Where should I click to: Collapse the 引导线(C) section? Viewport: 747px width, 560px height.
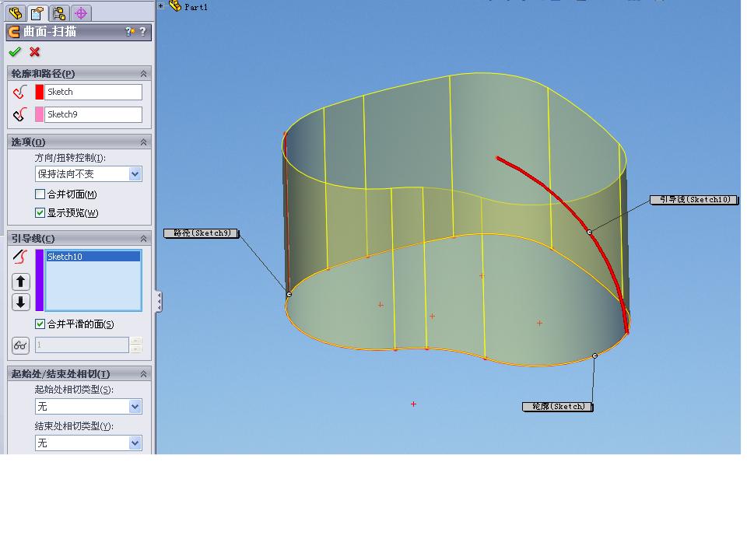[143, 239]
